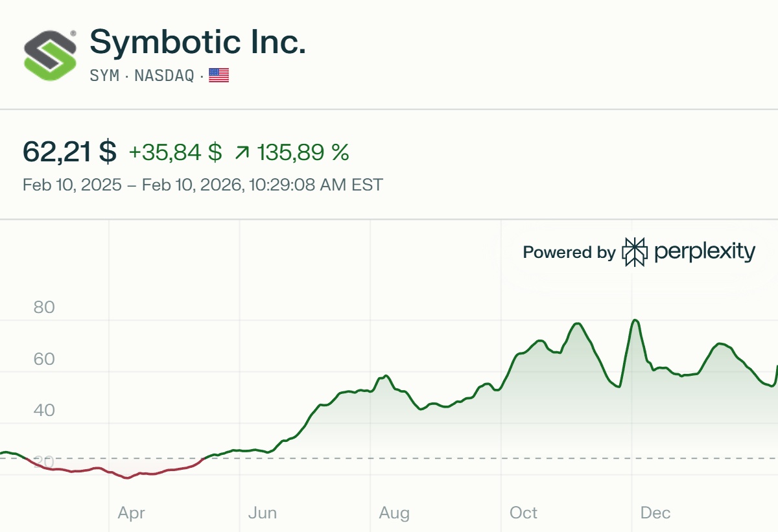Image resolution: width=778 pixels, height=532 pixels.
Task: Click the perplexity wordmark text
Action: click(x=705, y=252)
